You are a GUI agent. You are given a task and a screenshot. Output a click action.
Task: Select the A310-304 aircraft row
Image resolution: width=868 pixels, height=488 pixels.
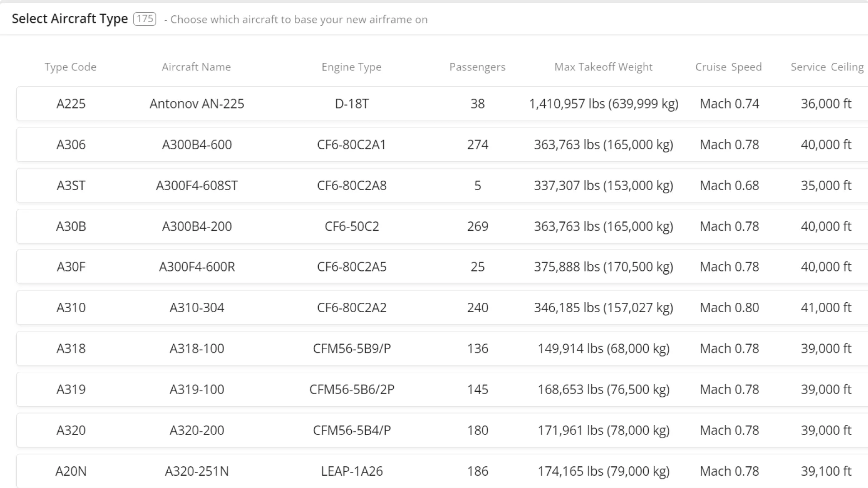click(197, 308)
